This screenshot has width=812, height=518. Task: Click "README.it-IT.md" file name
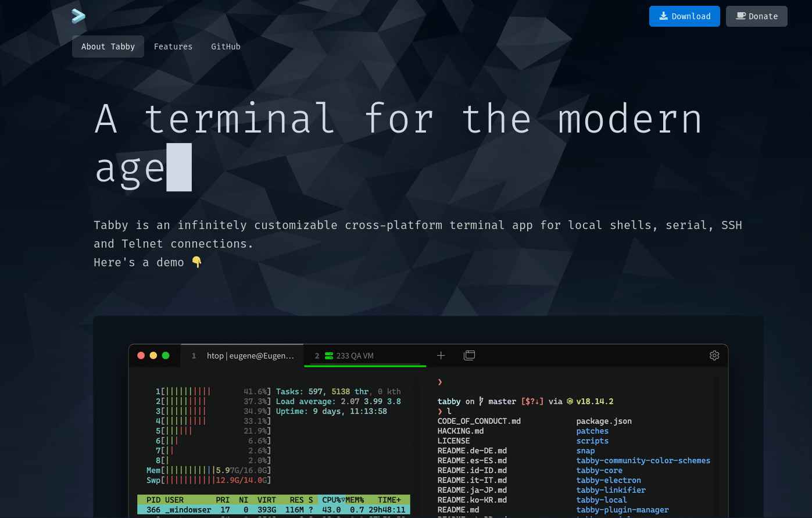[x=472, y=480]
